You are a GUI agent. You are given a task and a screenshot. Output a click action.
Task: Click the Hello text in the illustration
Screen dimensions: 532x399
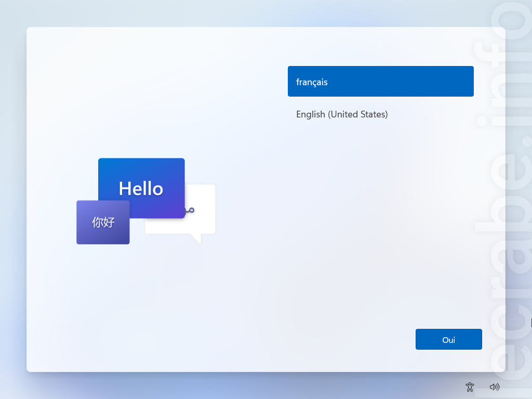[x=141, y=188]
